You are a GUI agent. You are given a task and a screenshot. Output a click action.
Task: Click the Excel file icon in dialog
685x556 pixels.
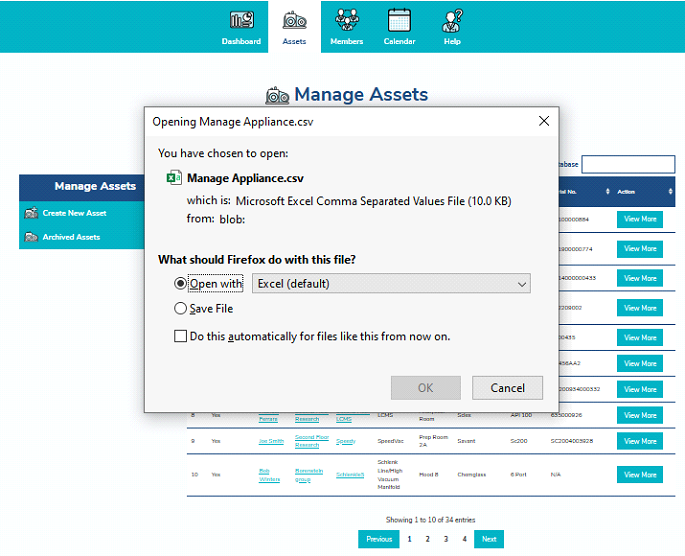172,178
